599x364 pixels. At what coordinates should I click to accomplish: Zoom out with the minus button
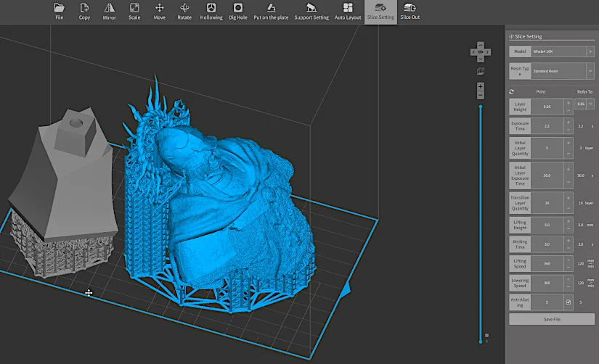tap(481, 95)
